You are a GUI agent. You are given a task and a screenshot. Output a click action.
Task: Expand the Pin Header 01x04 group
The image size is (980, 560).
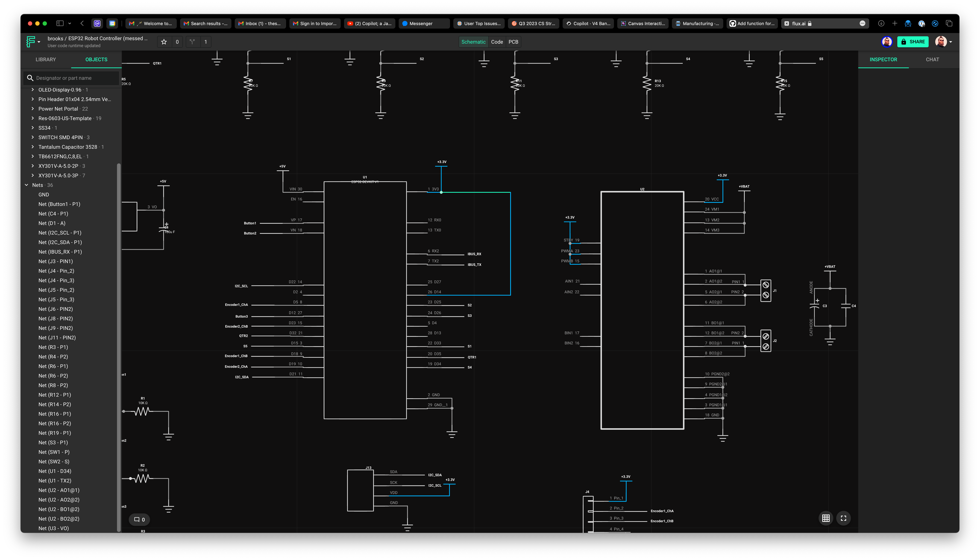[33, 99]
